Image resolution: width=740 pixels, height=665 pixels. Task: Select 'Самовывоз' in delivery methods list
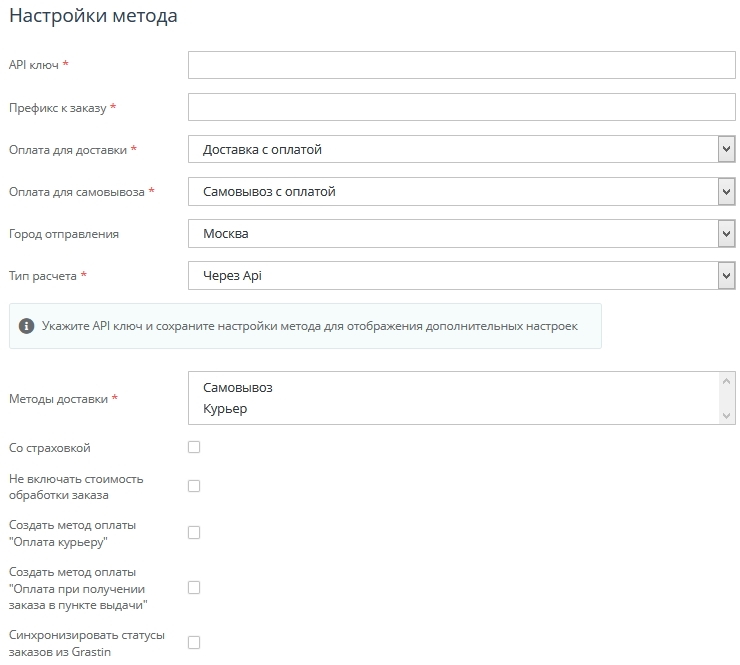(238, 387)
